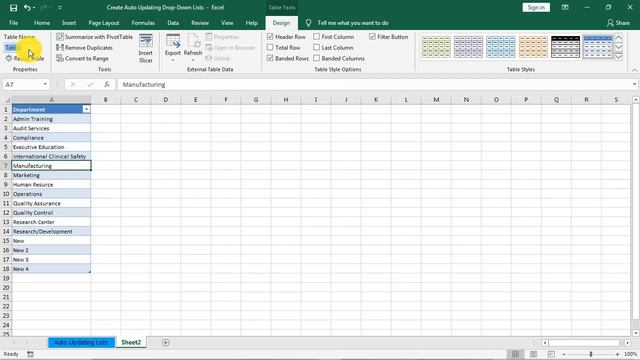Image resolution: width=640 pixels, height=360 pixels.
Task: Open Ribbon Display Options icon
Action: click(x=565, y=7)
